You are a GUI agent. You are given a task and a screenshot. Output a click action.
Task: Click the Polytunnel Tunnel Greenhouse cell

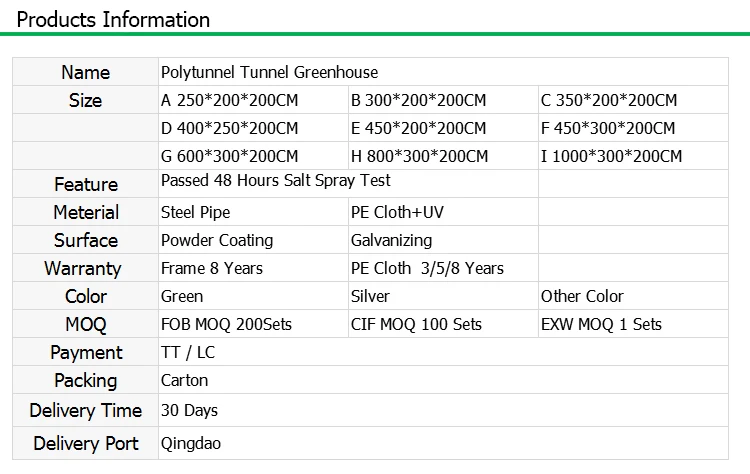coord(270,72)
